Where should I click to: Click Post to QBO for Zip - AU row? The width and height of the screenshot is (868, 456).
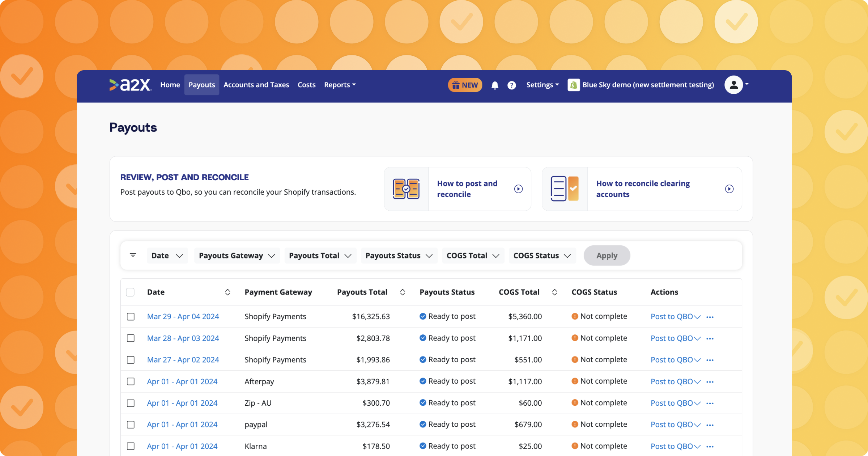[672, 403]
